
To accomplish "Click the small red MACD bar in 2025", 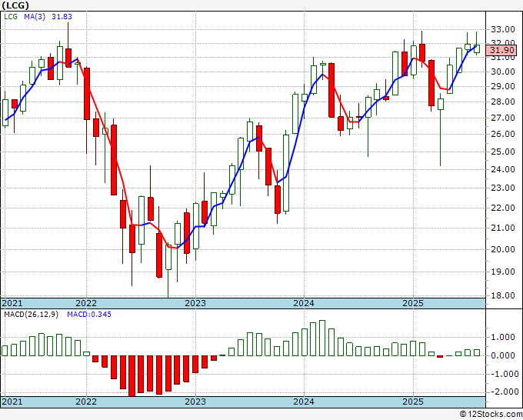I will 440,357.
